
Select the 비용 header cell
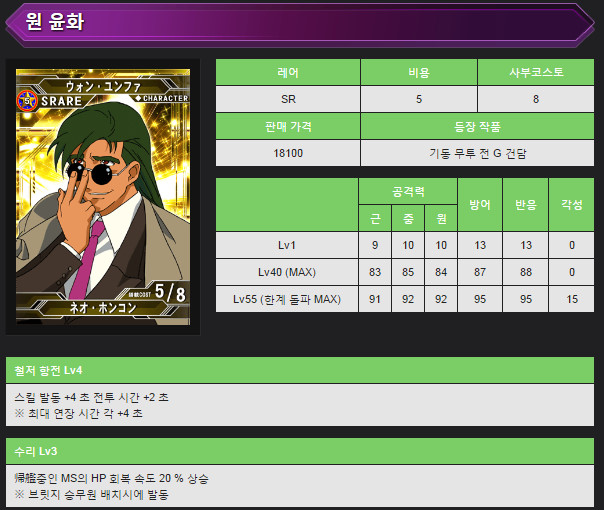coord(419,72)
